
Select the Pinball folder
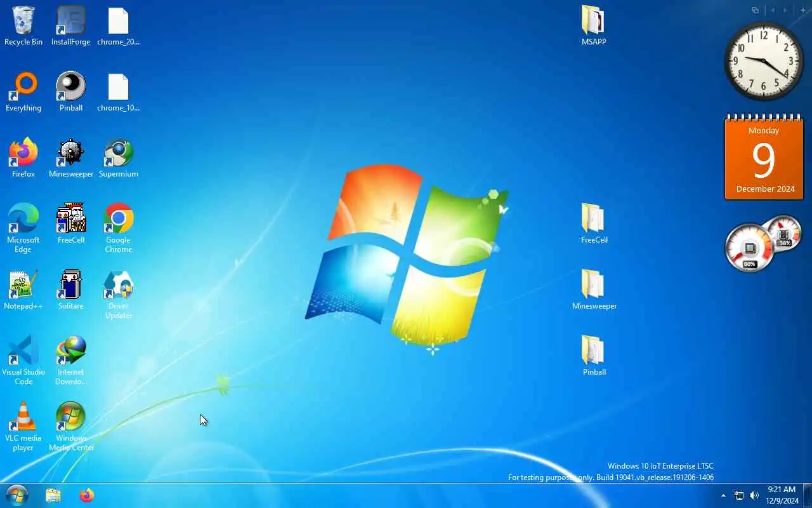click(x=594, y=356)
